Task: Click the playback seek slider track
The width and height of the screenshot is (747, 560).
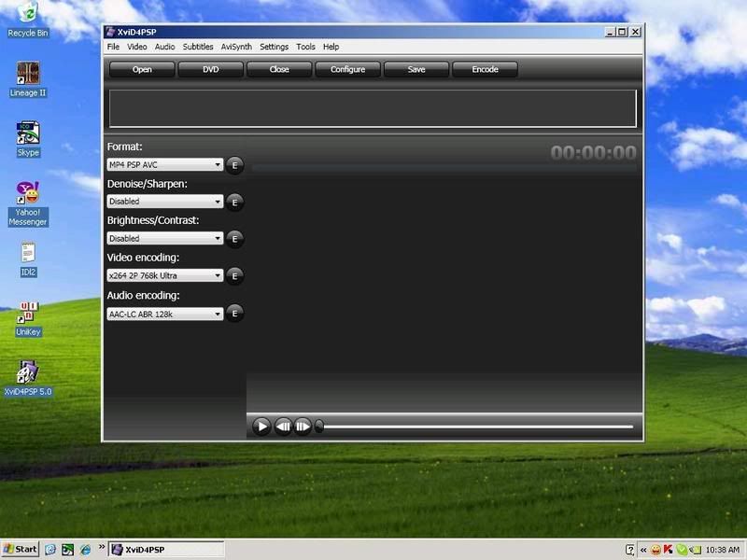Action: coord(476,427)
